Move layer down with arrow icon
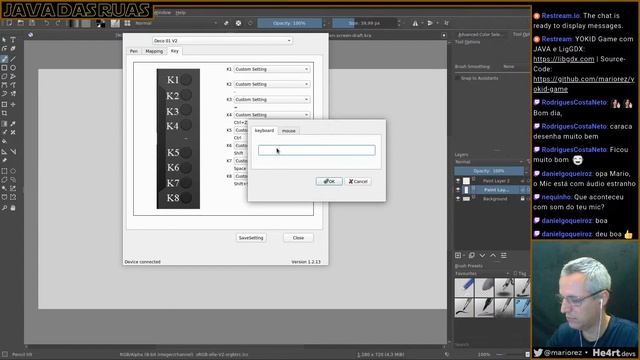640x360 pixels. [482, 255]
